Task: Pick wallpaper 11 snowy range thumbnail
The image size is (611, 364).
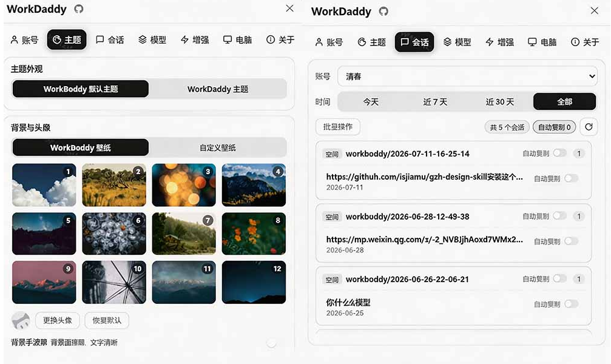Action: (184, 282)
